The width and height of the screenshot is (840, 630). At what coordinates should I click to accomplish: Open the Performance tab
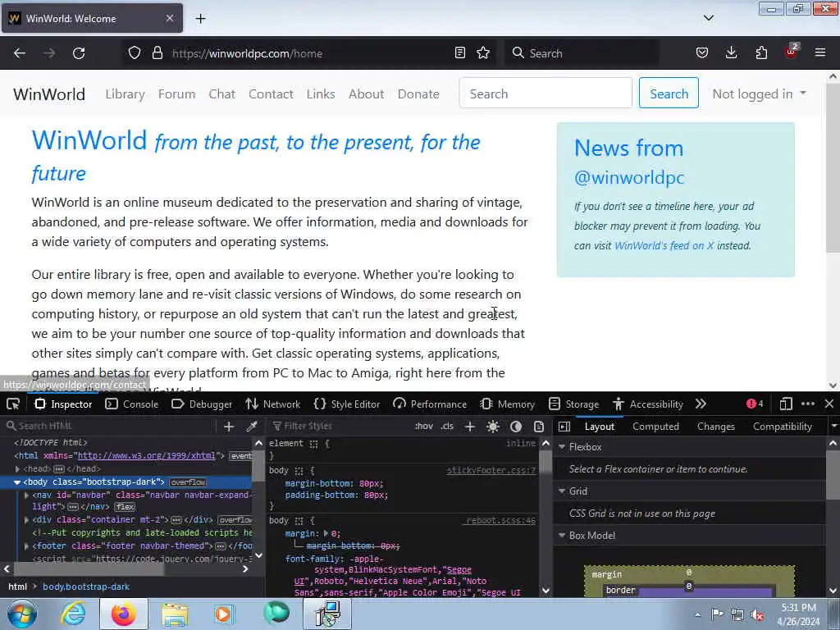tap(430, 404)
